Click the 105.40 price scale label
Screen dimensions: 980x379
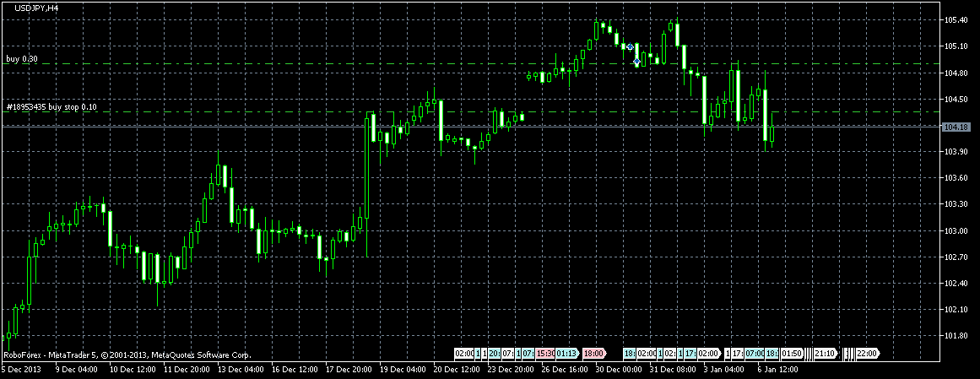956,20
